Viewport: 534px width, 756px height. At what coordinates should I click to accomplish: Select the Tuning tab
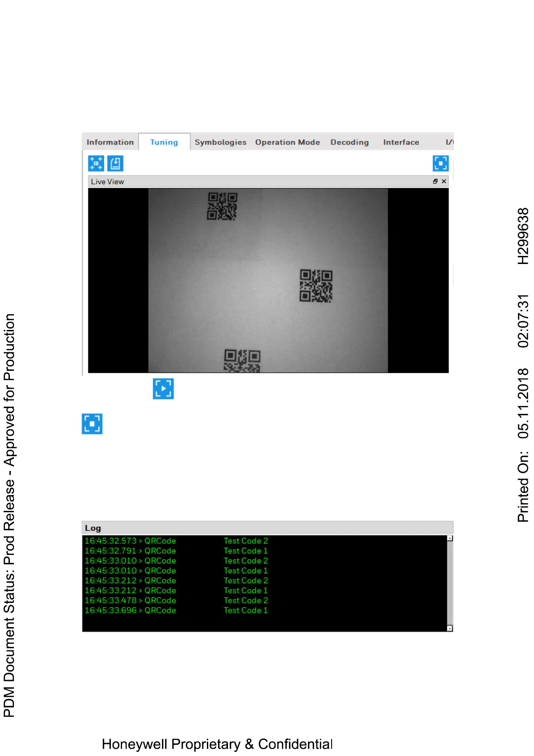point(164,142)
